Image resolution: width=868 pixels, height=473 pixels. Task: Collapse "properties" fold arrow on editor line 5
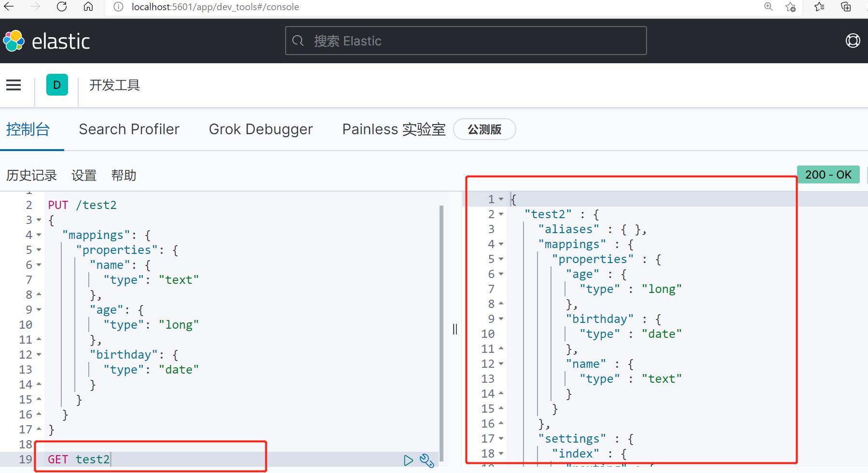pos(39,250)
